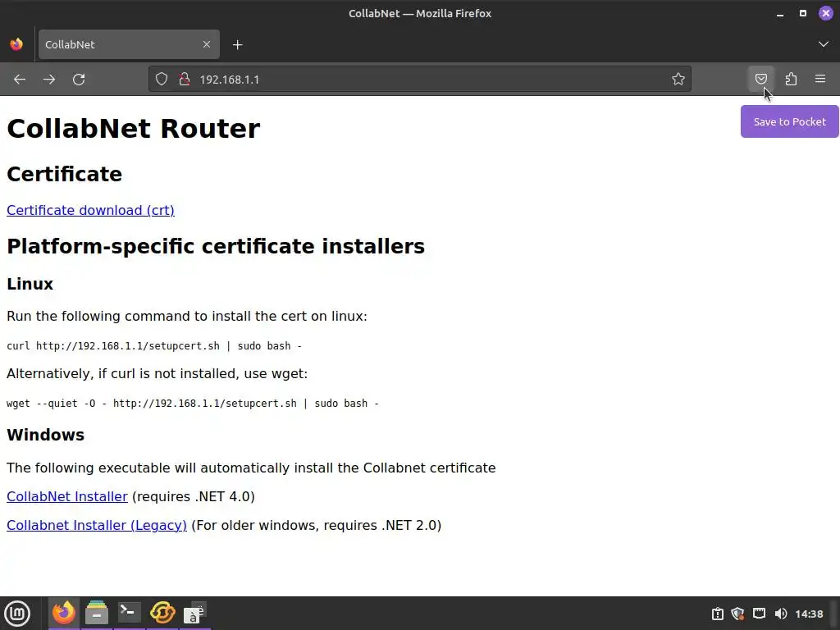Open the Extensions puzzle icon
This screenshot has height=630, width=840.
[791, 79]
